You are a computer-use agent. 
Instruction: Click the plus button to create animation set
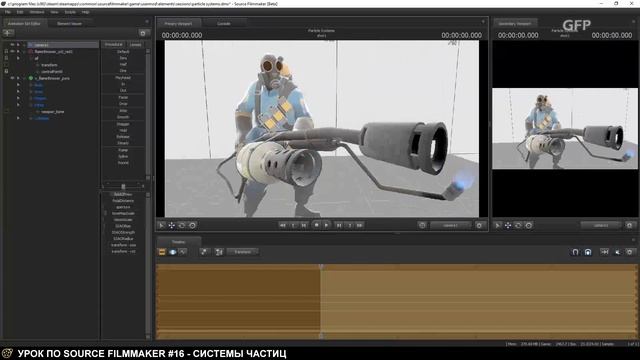pos(8,33)
